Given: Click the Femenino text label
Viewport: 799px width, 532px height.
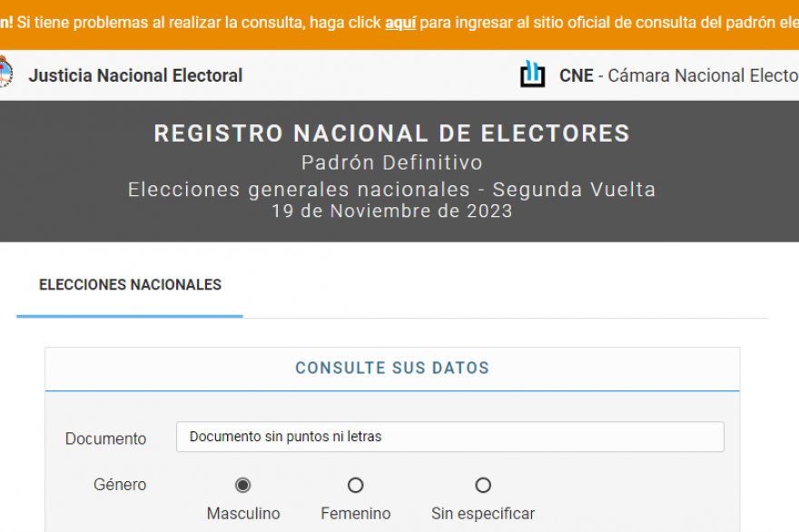Looking at the screenshot, I should pyautogui.click(x=356, y=514).
